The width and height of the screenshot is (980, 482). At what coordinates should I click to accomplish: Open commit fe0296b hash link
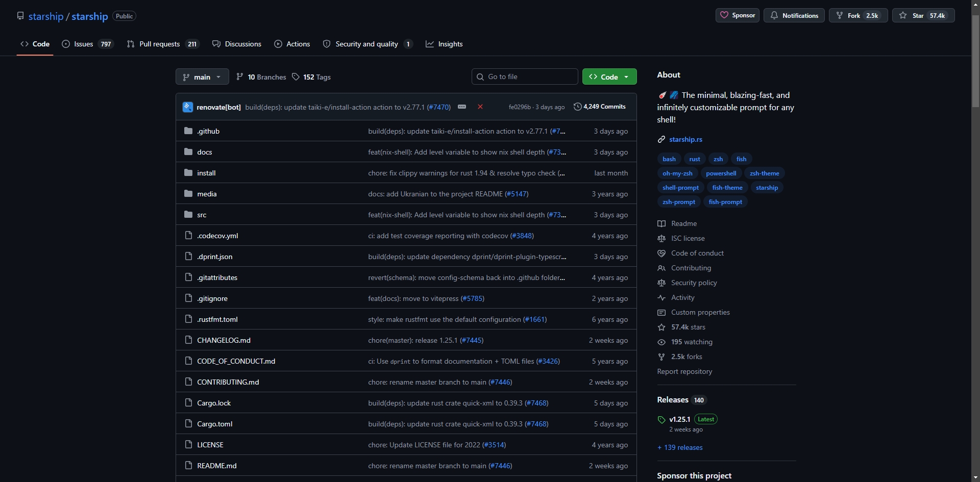(520, 107)
